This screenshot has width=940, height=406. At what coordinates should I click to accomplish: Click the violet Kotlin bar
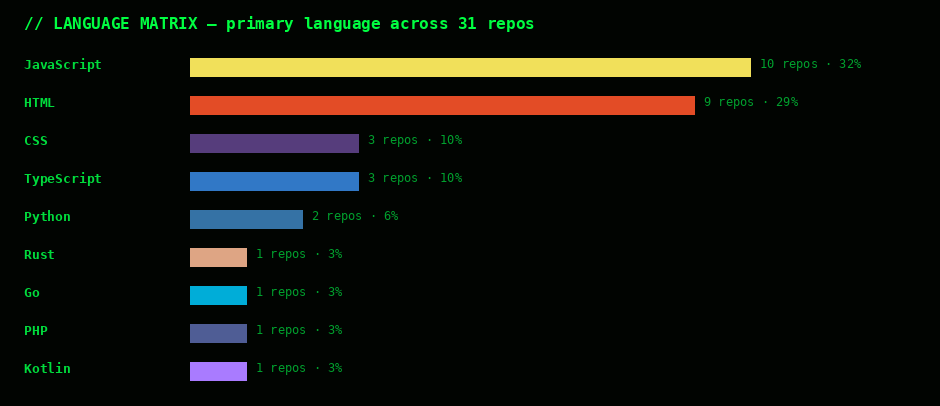[218, 371]
